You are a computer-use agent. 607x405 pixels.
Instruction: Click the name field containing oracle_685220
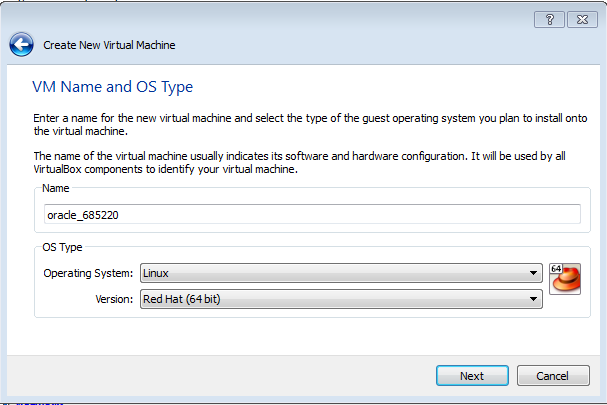click(312, 214)
